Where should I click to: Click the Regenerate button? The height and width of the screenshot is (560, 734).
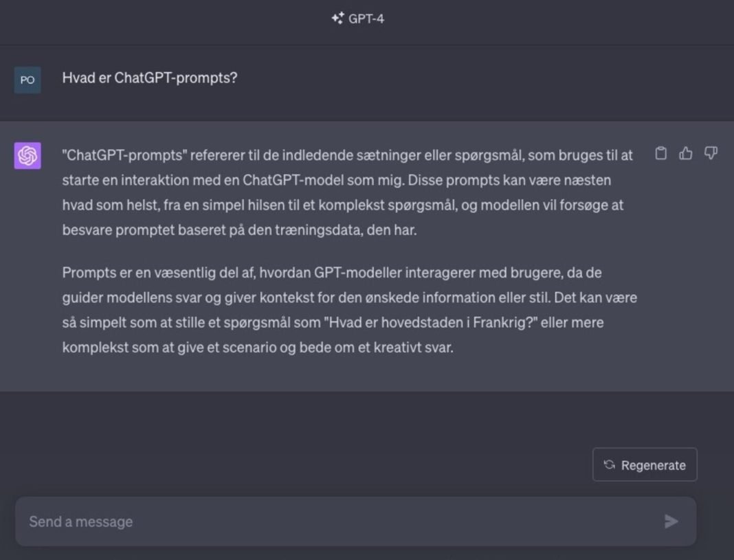(644, 464)
